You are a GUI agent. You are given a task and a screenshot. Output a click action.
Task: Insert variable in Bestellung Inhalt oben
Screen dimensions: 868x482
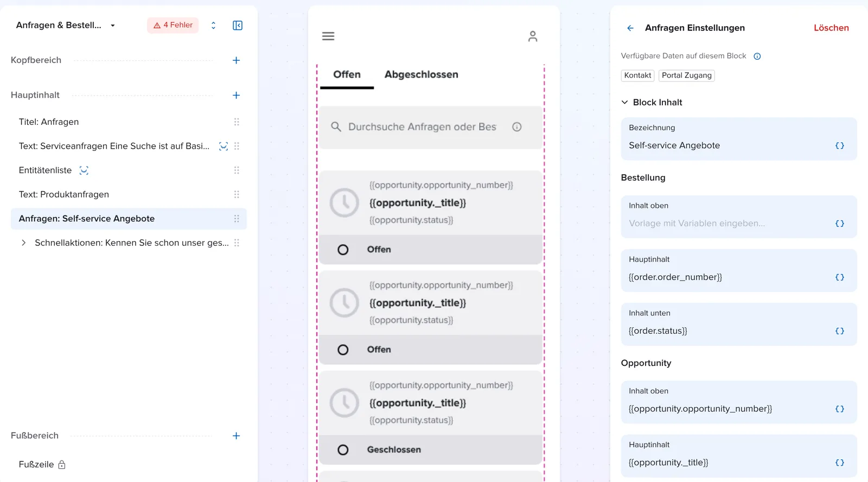840,224
